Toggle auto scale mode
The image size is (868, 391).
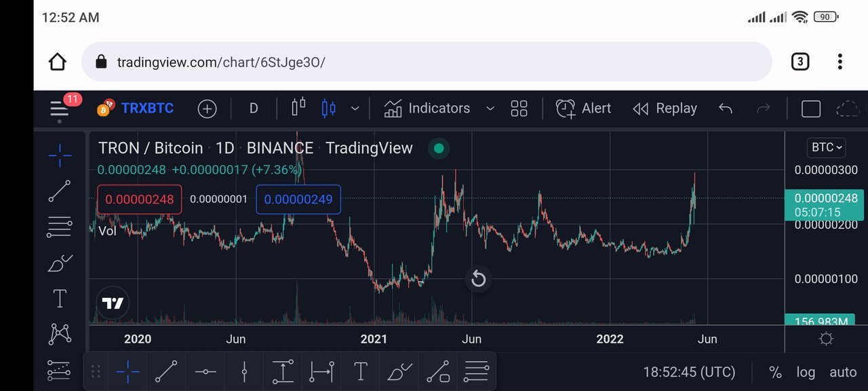[843, 372]
